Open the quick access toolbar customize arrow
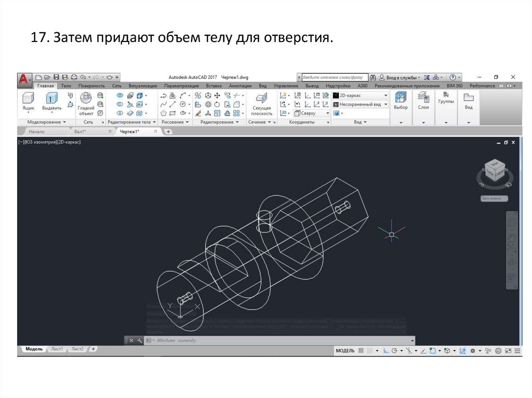Viewport: 532px width, 398px height. tap(117, 77)
